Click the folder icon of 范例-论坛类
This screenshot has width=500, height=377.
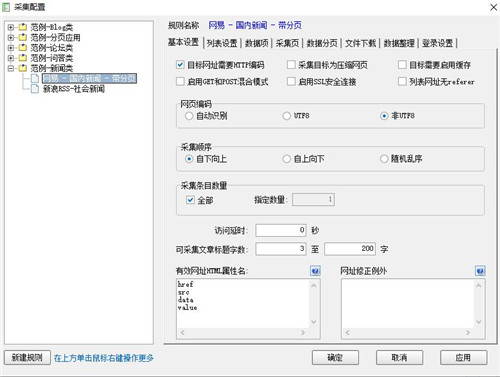[x=23, y=48]
